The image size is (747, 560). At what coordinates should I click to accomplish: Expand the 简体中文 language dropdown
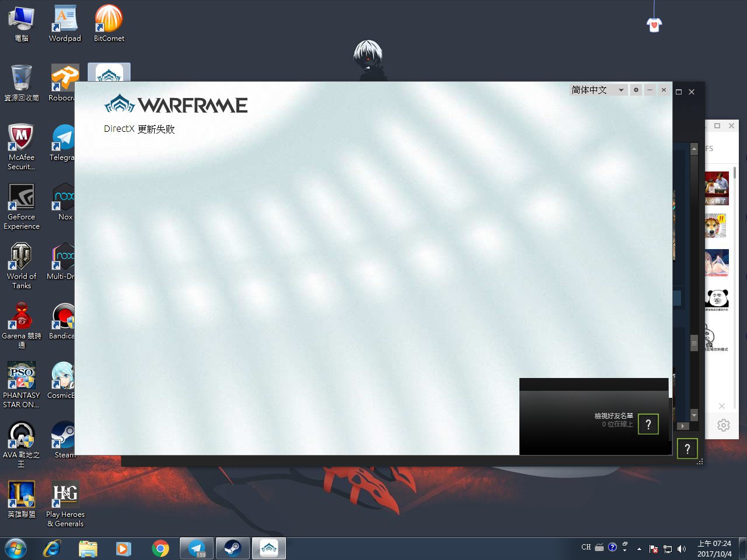point(621,90)
